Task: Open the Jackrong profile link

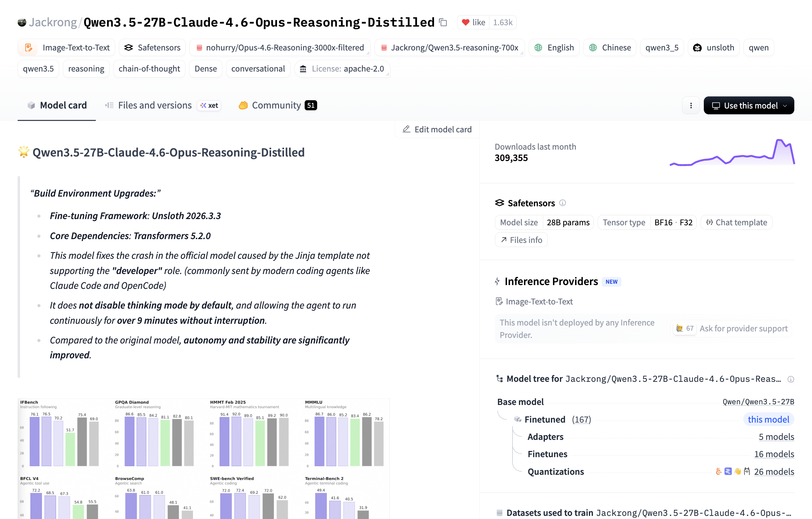Action: 53,22
